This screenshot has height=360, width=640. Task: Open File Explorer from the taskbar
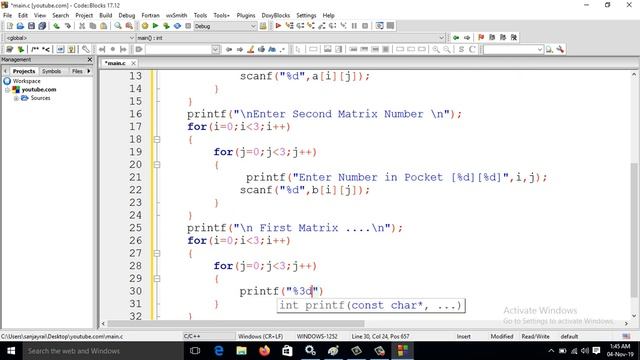[242, 351]
